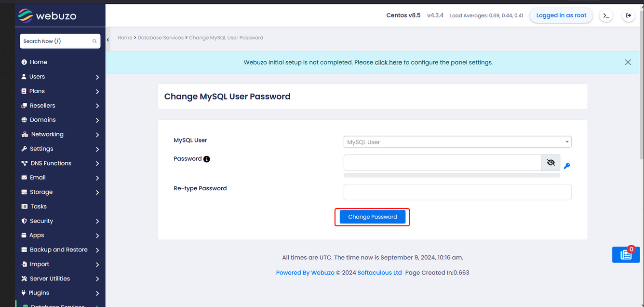Click the magnifier icon in search box

(x=94, y=42)
